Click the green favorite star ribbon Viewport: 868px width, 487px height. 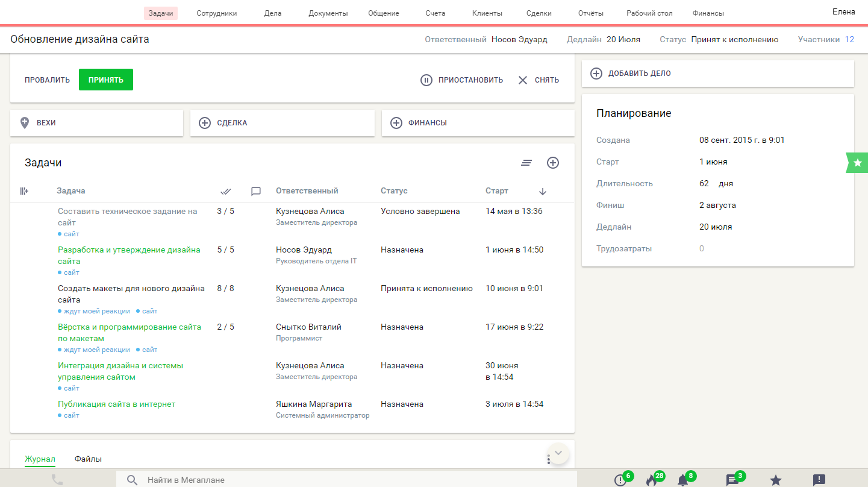click(858, 163)
